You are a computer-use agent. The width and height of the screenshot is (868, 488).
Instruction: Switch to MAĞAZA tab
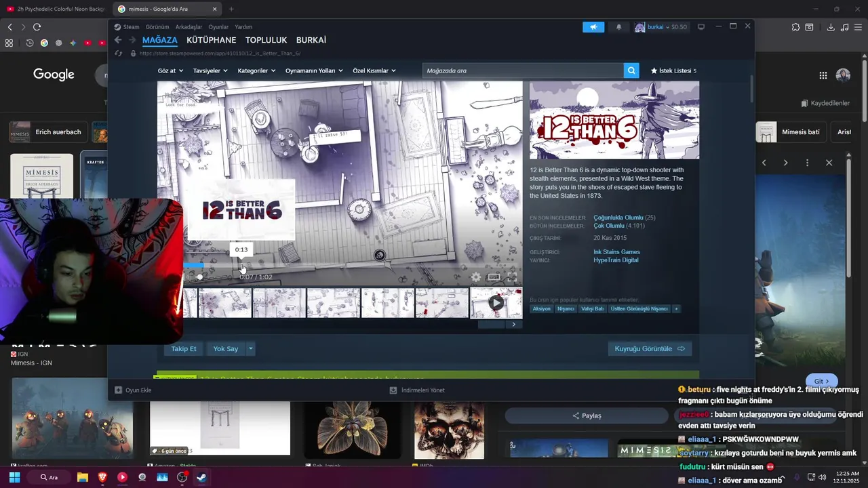(x=160, y=40)
